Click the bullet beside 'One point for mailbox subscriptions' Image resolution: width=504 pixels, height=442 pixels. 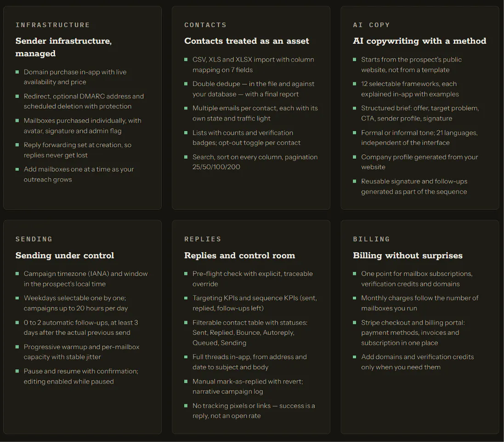(x=355, y=274)
